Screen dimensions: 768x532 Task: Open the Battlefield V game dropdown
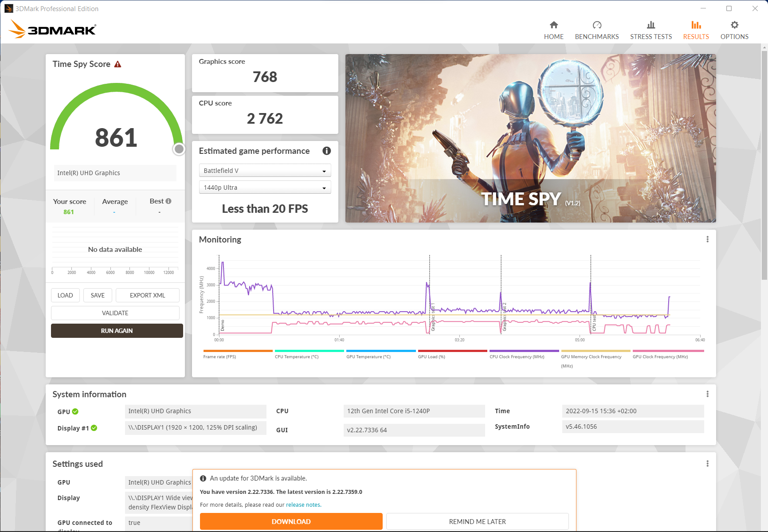coord(265,171)
